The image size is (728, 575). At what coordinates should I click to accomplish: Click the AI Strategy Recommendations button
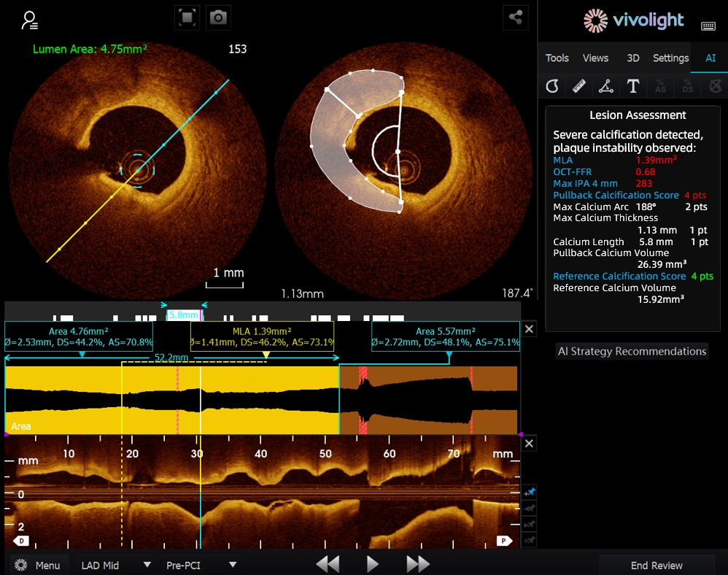tap(632, 351)
